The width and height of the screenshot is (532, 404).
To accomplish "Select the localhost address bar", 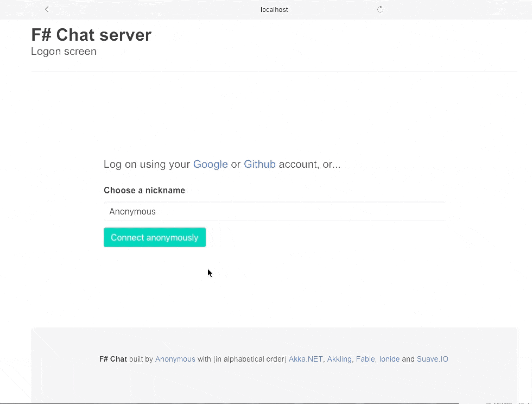I will click(x=274, y=10).
